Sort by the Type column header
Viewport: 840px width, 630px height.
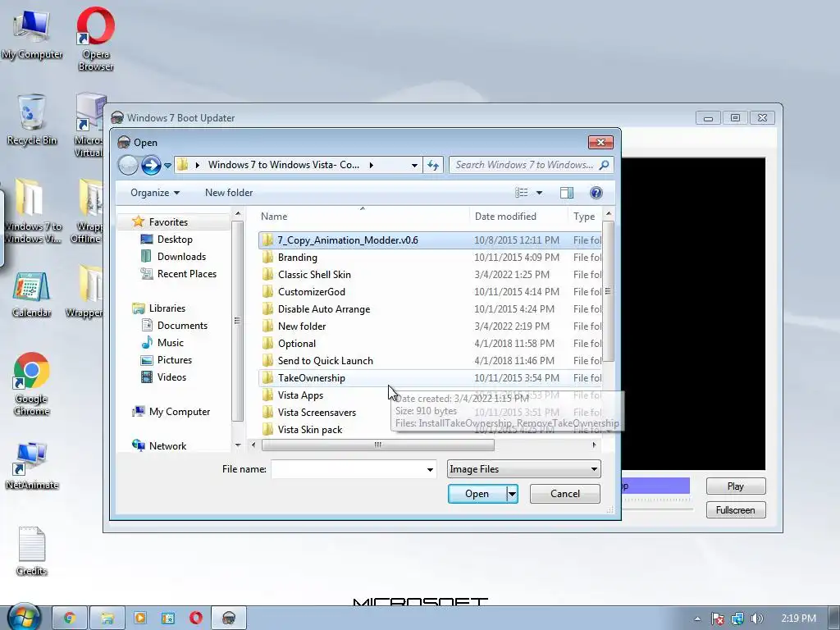584,217
